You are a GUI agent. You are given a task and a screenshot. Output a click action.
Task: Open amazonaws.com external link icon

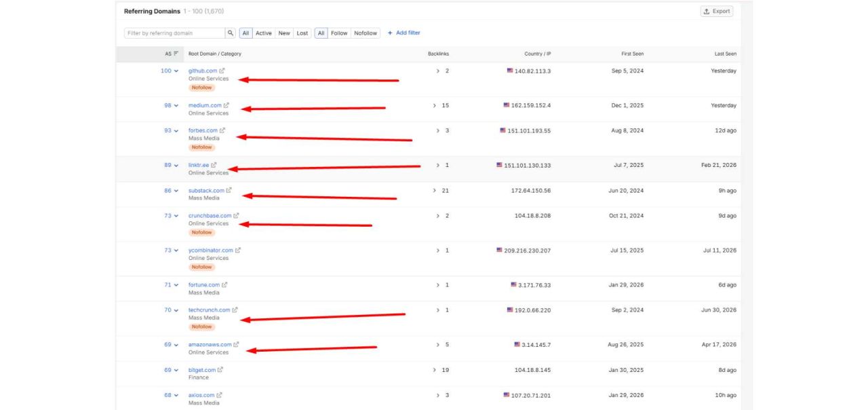coord(236,345)
